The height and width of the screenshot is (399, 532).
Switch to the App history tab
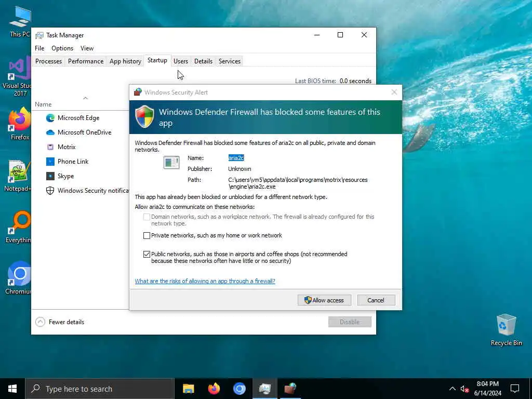[x=125, y=61]
